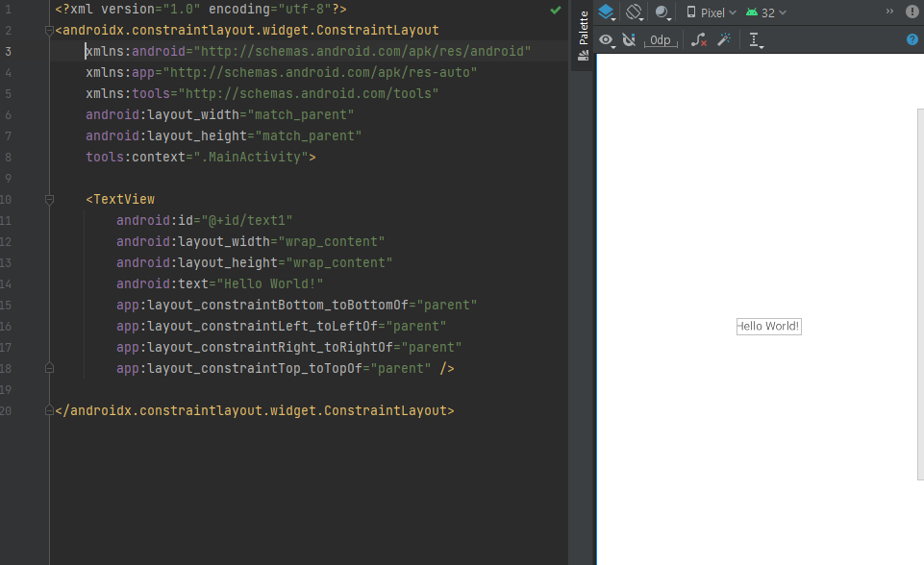Click layout_constraintLeft_toLeftOf attribute

(281, 327)
